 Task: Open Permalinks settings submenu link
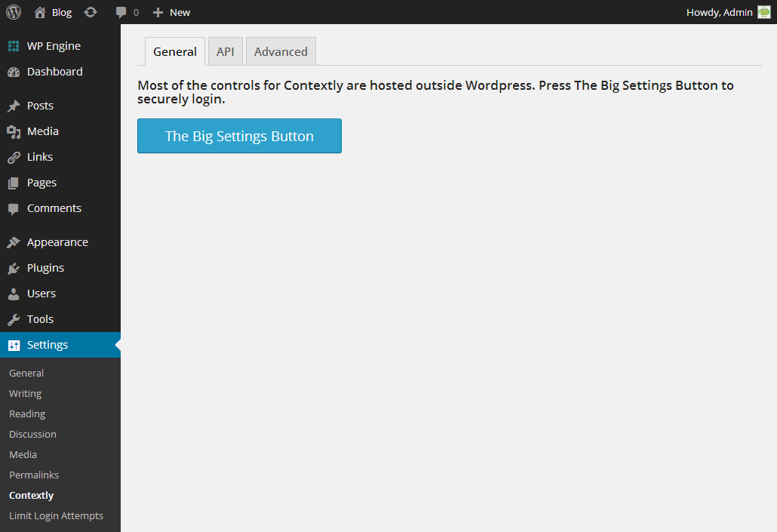[x=34, y=475]
